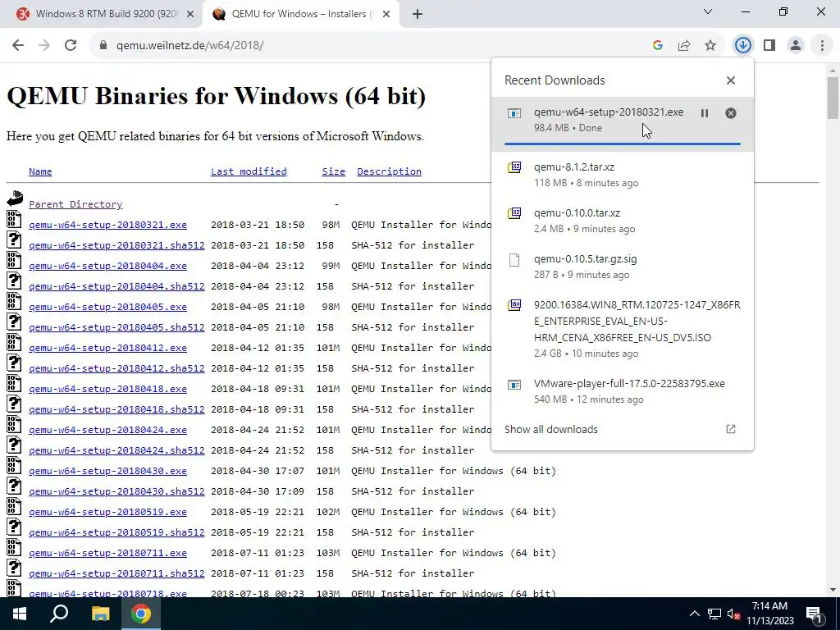Viewport: 840px width, 630px height.
Task: Close the Windows 8 RTM Build tab
Action: (x=190, y=14)
